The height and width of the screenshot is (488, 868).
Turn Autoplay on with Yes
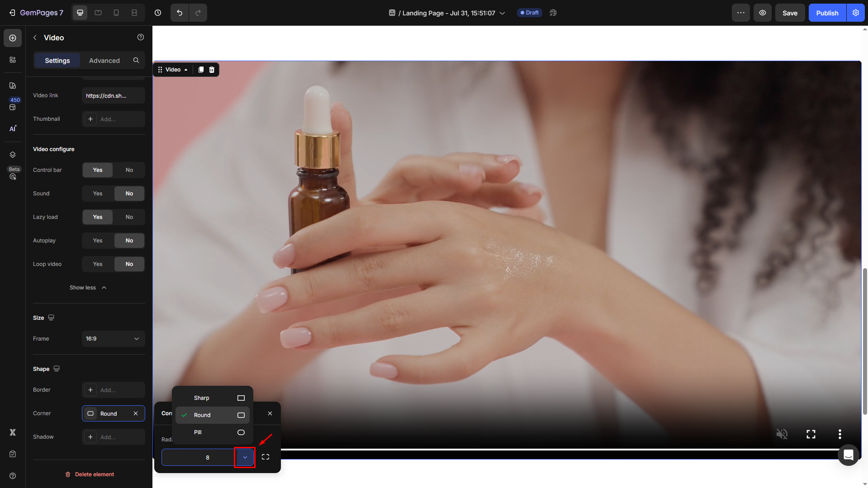(x=98, y=241)
